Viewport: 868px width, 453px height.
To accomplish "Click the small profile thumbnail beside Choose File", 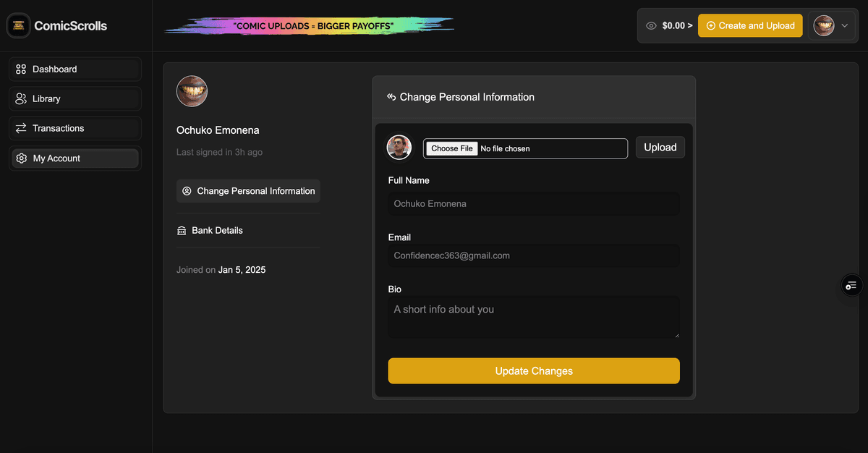I will [x=399, y=147].
